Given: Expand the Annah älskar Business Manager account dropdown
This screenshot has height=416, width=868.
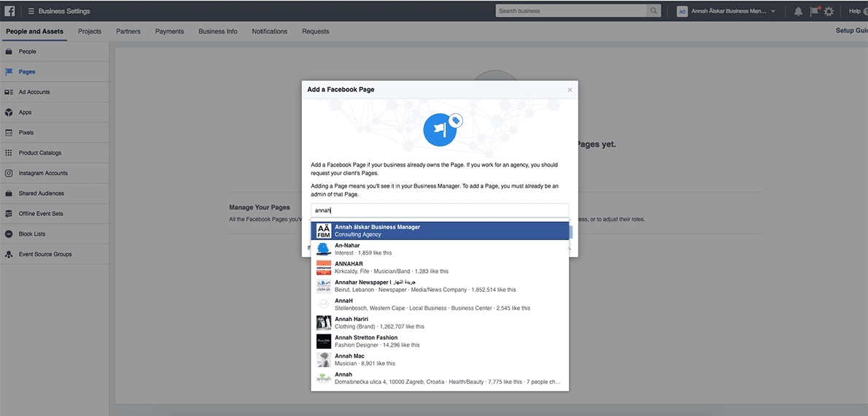Looking at the screenshot, I should 773,11.
